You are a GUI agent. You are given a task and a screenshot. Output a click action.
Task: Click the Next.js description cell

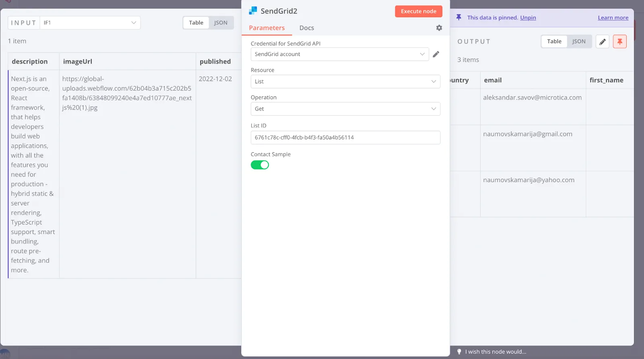point(34,174)
